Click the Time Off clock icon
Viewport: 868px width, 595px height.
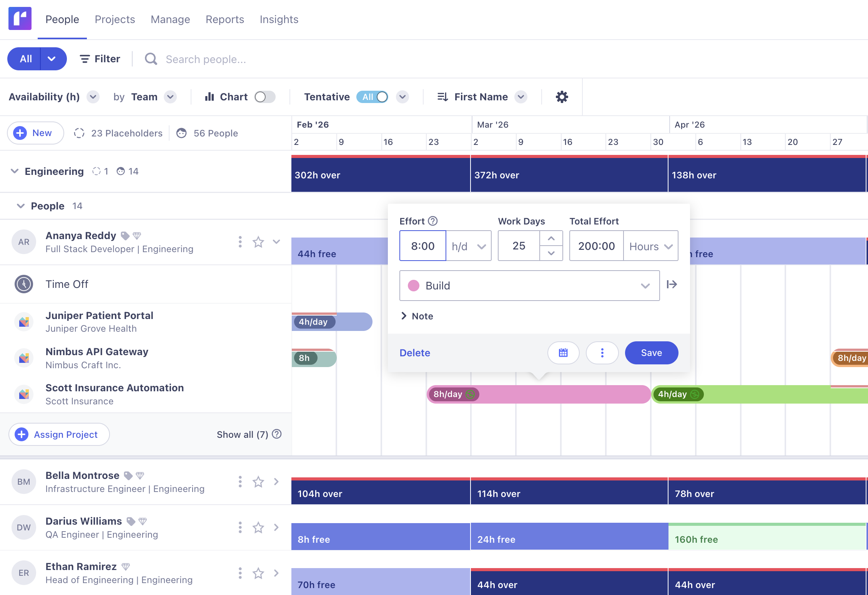(24, 284)
